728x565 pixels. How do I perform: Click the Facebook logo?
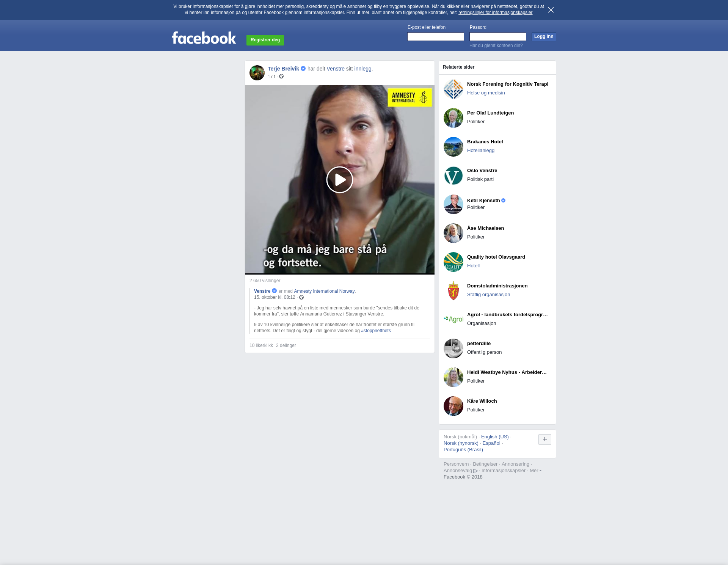[204, 38]
